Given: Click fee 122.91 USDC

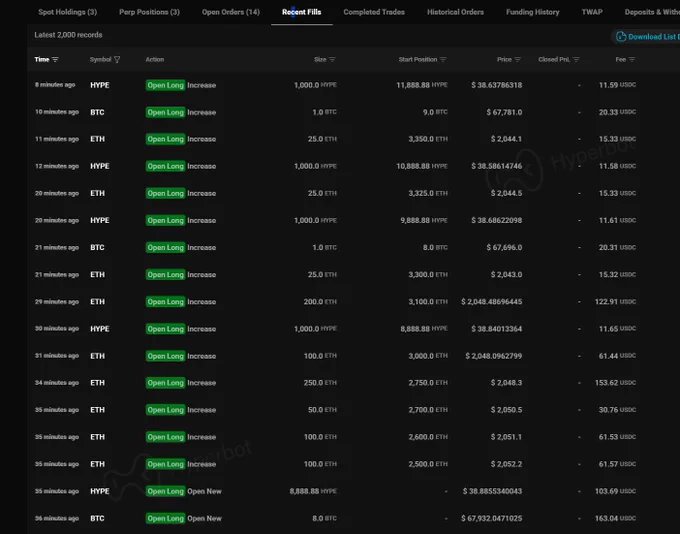Looking at the screenshot, I should pyautogui.click(x=615, y=302).
